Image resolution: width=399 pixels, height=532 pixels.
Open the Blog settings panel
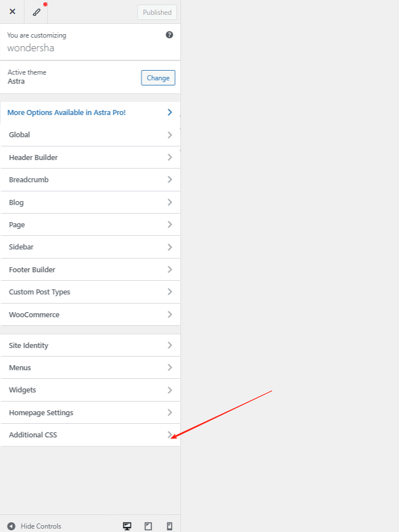[17, 202]
